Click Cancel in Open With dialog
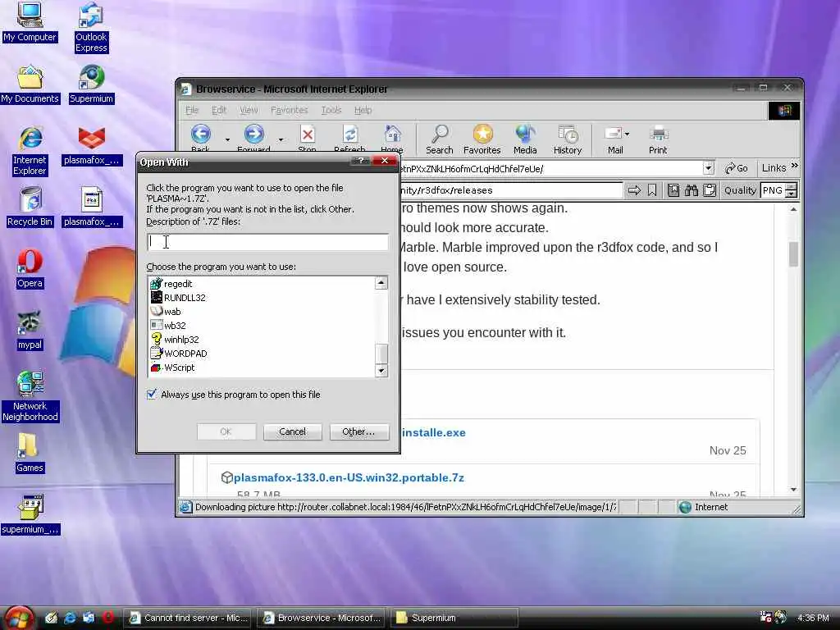The image size is (840, 630). (x=293, y=431)
